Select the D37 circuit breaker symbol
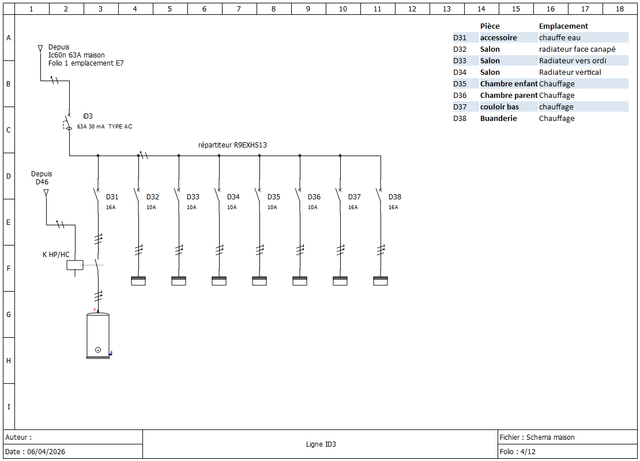Image resolution: width=640 pixels, height=461 pixels. (340, 196)
